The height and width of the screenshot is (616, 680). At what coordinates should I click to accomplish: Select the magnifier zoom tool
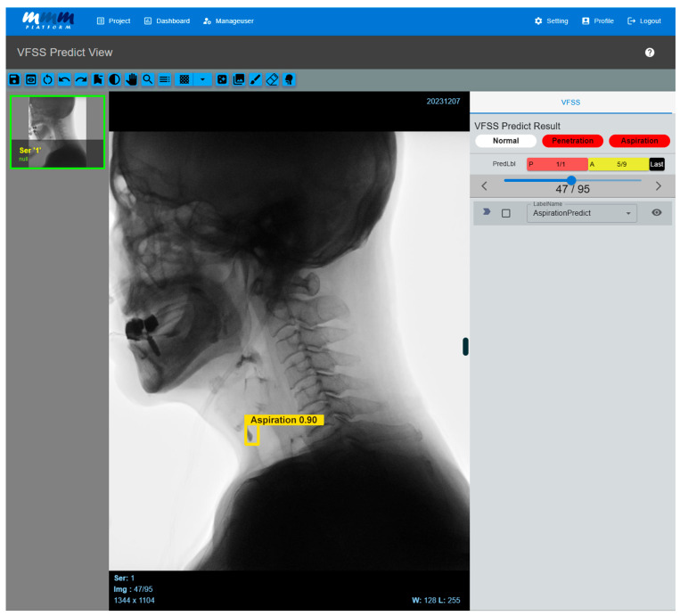[148, 79]
